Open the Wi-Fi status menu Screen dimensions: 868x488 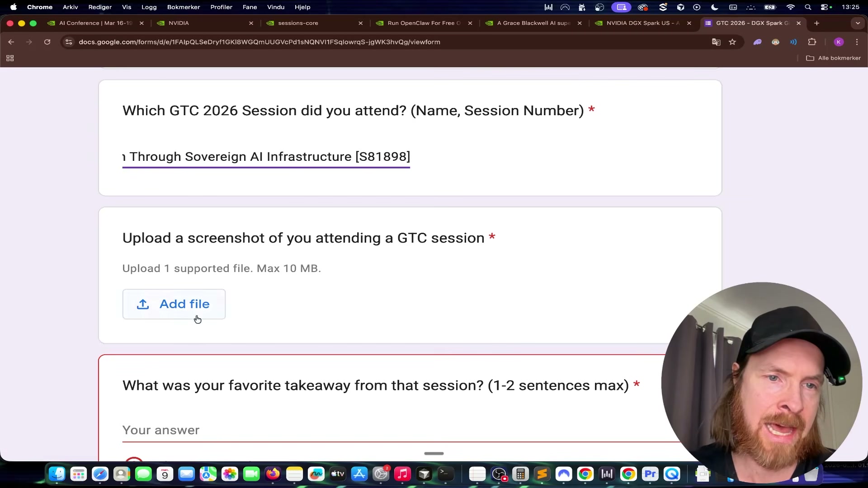click(791, 7)
